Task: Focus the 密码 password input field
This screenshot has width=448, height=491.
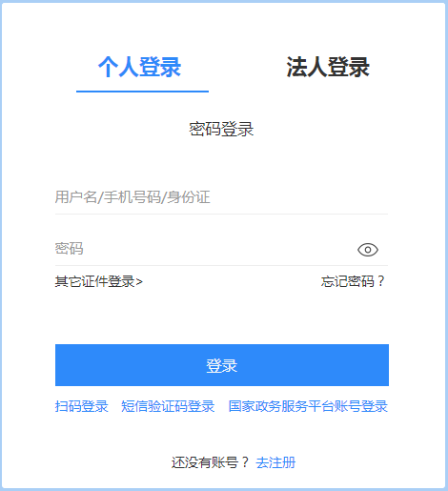Action: (203, 249)
